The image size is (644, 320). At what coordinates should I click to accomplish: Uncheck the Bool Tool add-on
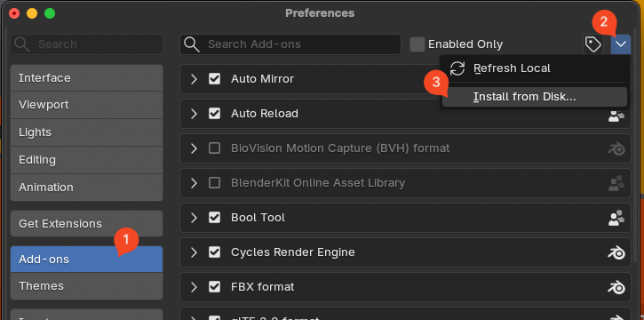pyautogui.click(x=214, y=217)
